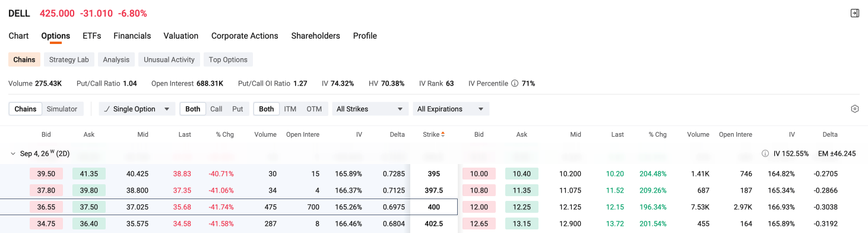Click call ask 37.50 at strike 400
This screenshot has width=868, height=233.
coord(89,207)
